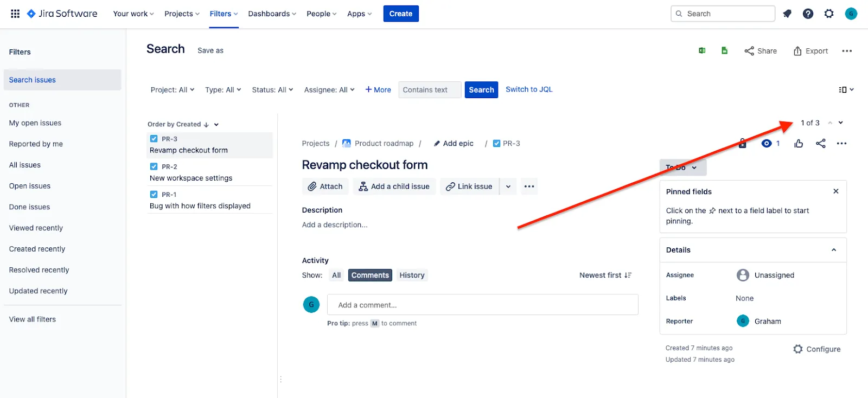The image size is (868, 398).
Task: Click the blue Create button
Action: [400, 14]
